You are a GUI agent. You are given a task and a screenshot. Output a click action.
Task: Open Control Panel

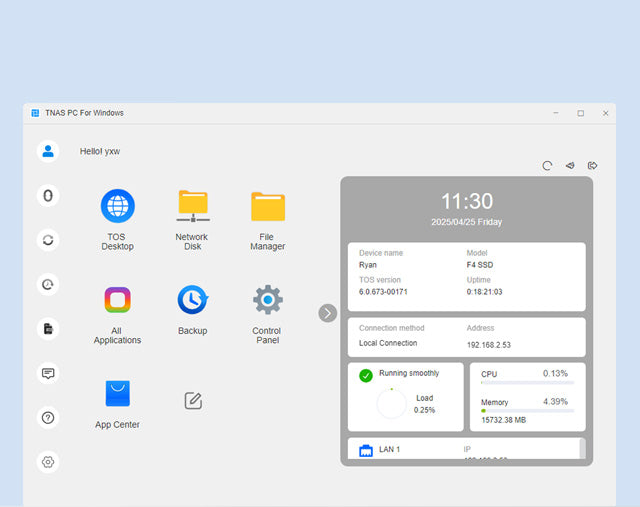pyautogui.click(x=267, y=300)
